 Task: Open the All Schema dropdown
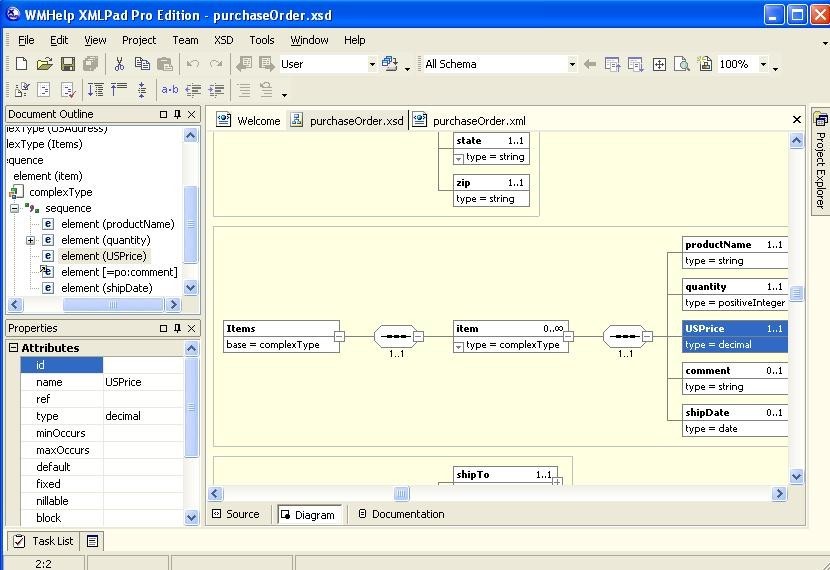pos(572,64)
